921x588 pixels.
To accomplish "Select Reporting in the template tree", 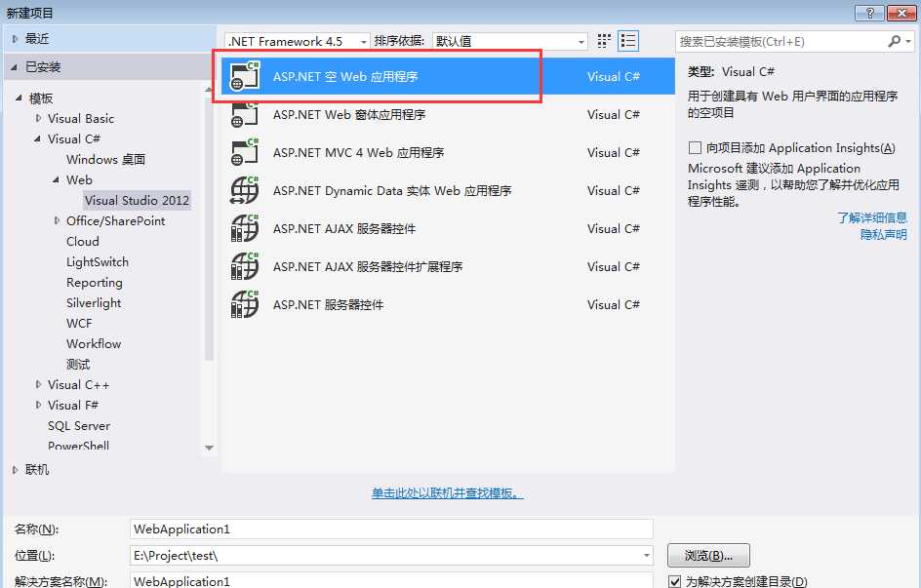I will 95,282.
